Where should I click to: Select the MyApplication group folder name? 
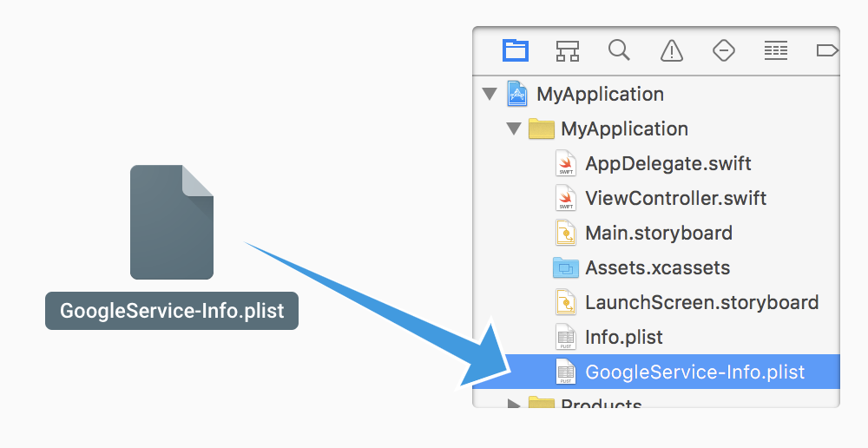coord(624,129)
